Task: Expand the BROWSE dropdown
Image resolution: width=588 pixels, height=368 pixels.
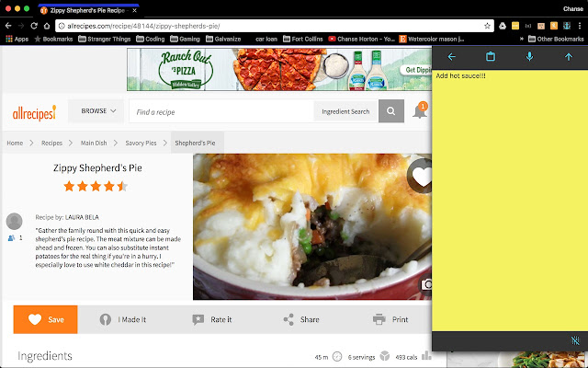Action: tap(96, 111)
